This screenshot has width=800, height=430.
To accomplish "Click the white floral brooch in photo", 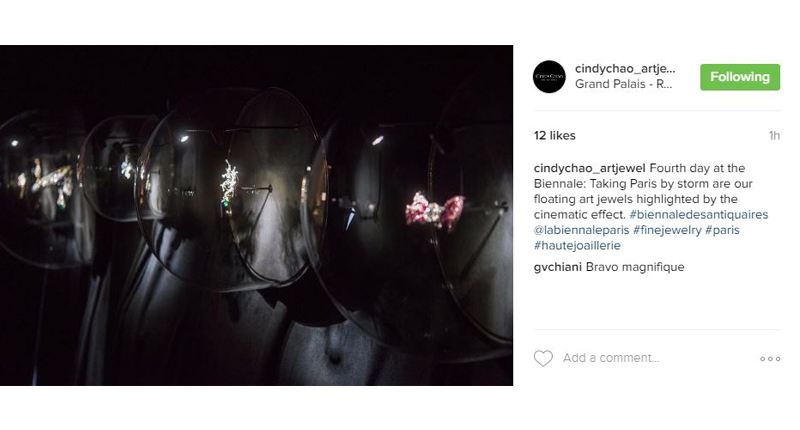I will (x=229, y=183).
